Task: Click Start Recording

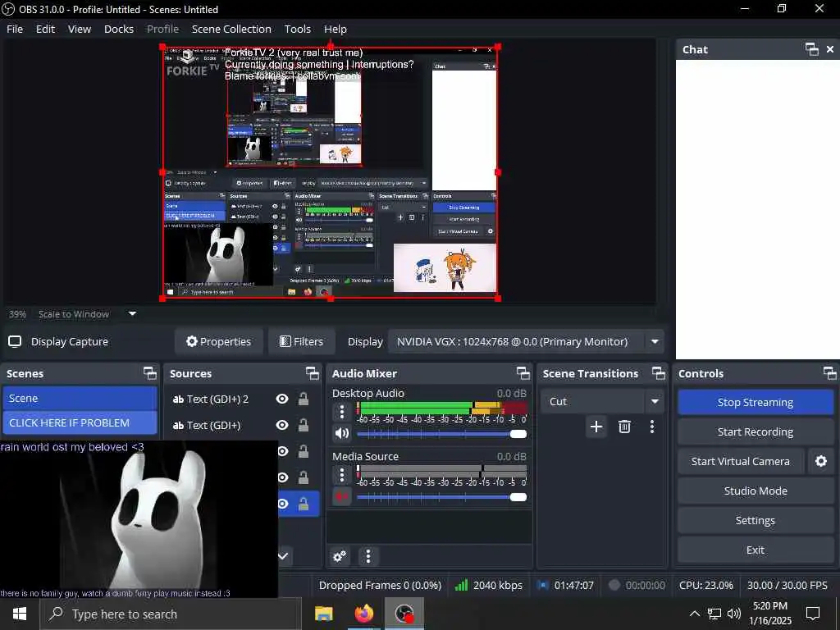Action: (756, 431)
